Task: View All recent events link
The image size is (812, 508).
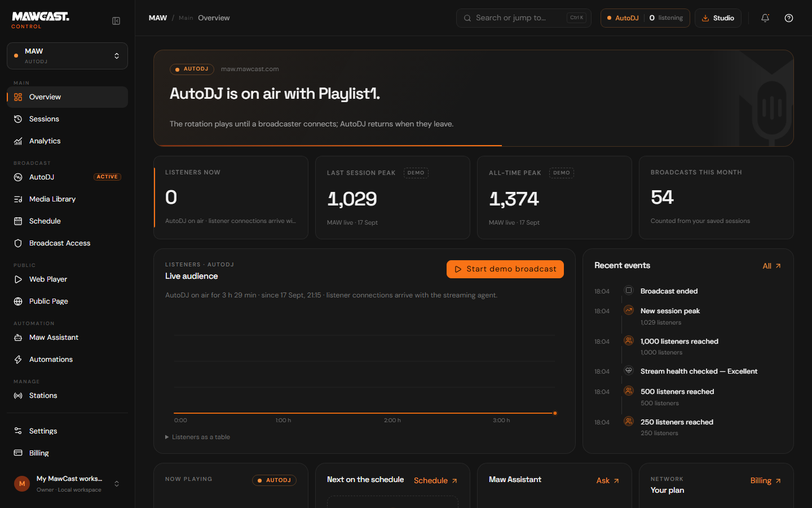Action: coord(772,266)
